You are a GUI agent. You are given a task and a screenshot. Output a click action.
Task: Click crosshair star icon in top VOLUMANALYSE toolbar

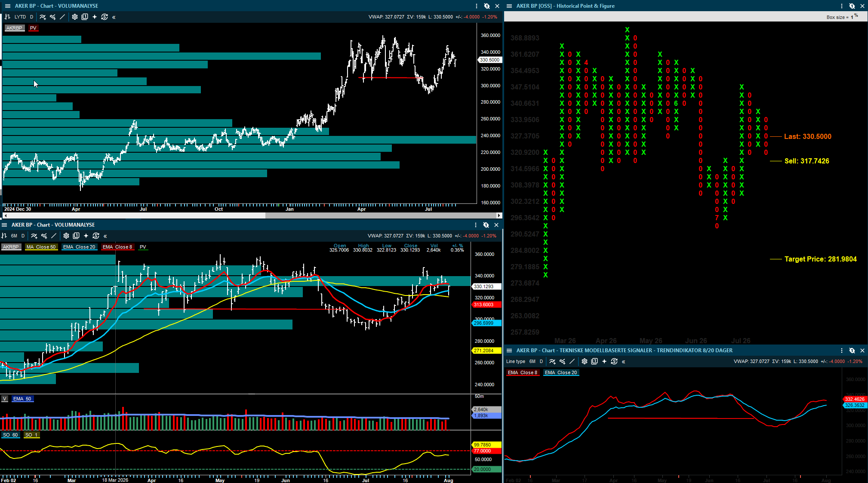pyautogui.click(x=95, y=17)
